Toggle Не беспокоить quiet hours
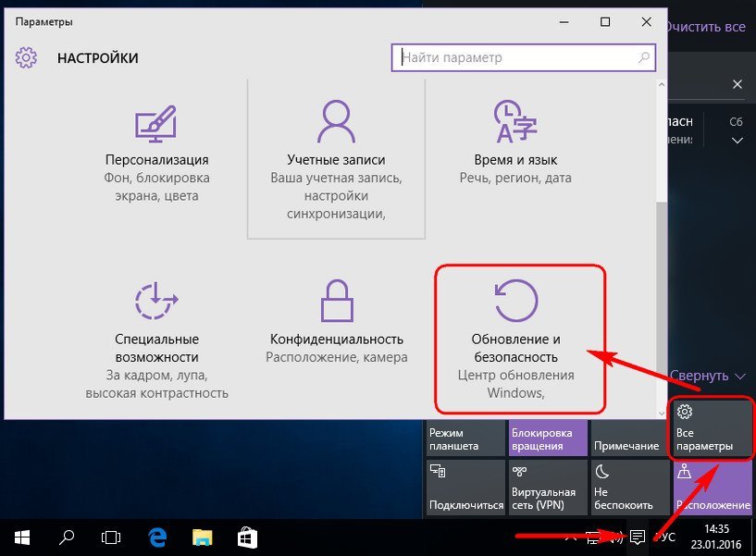 click(x=629, y=487)
